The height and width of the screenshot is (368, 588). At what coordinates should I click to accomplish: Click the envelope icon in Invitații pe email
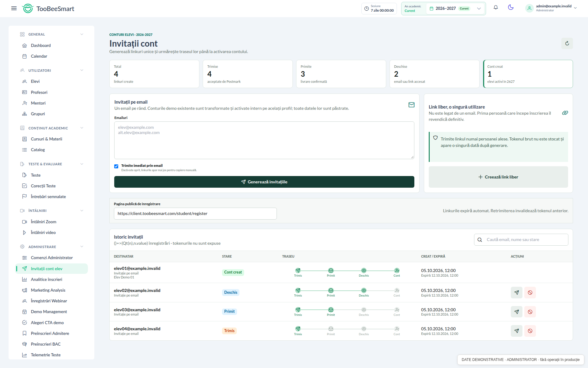click(x=411, y=105)
